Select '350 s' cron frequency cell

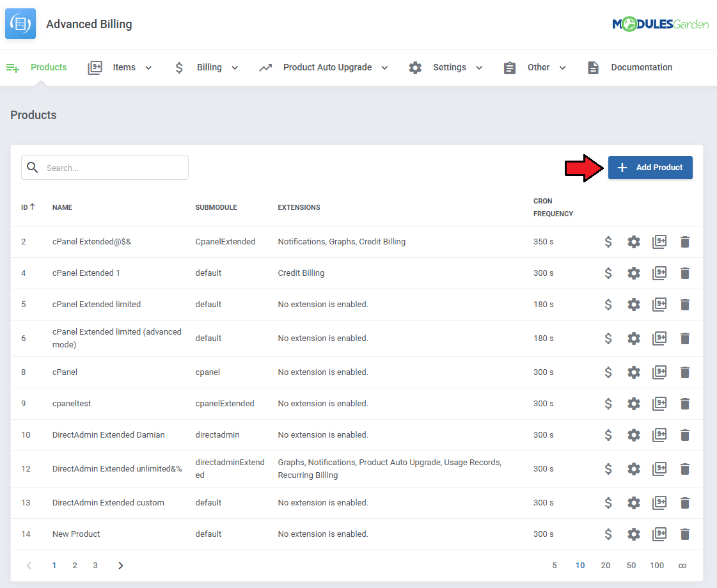(x=543, y=242)
